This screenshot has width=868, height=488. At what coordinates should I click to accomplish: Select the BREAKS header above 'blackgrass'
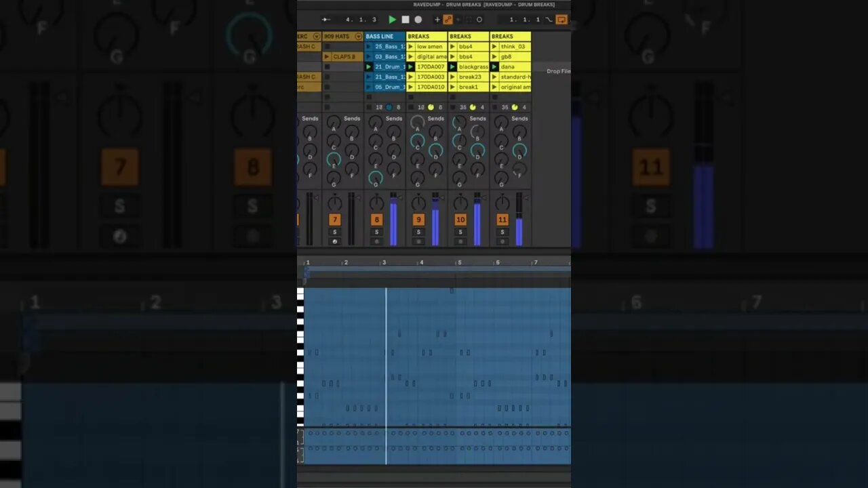[469, 37]
